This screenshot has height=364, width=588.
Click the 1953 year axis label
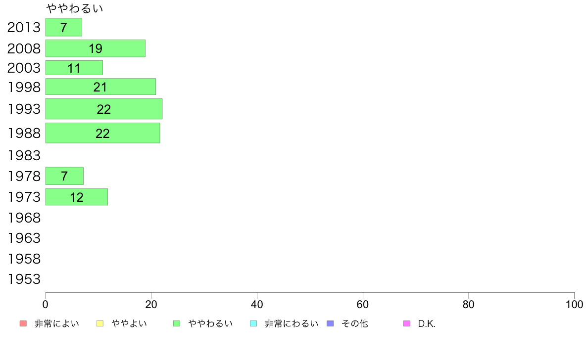[x=24, y=279]
